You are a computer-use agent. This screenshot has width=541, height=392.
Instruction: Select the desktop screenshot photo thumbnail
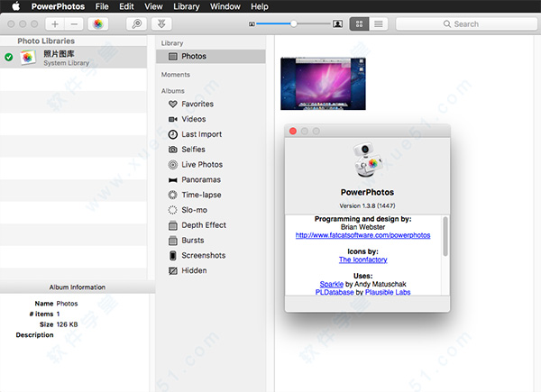pos(323,84)
